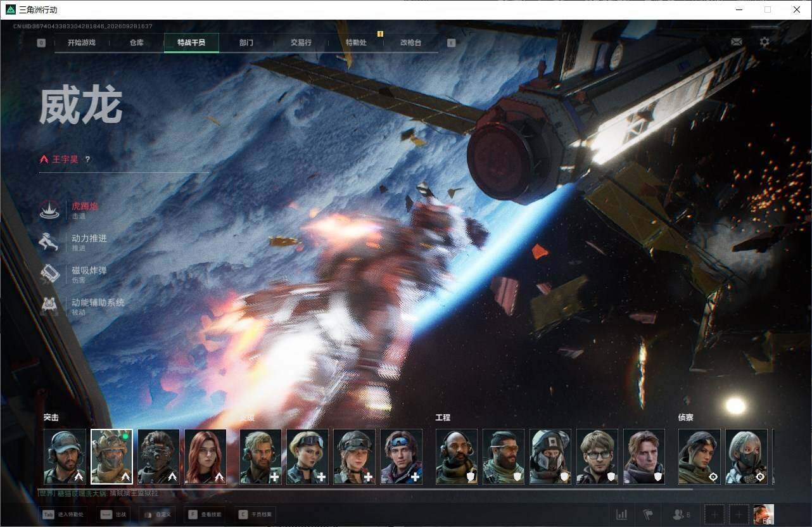812x527 pixels.
Task: Go to the 特勤处 tab
Action: click(356, 43)
